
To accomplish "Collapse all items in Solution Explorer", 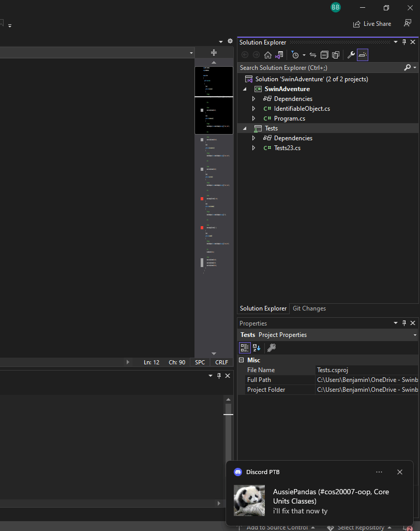I will [324, 55].
